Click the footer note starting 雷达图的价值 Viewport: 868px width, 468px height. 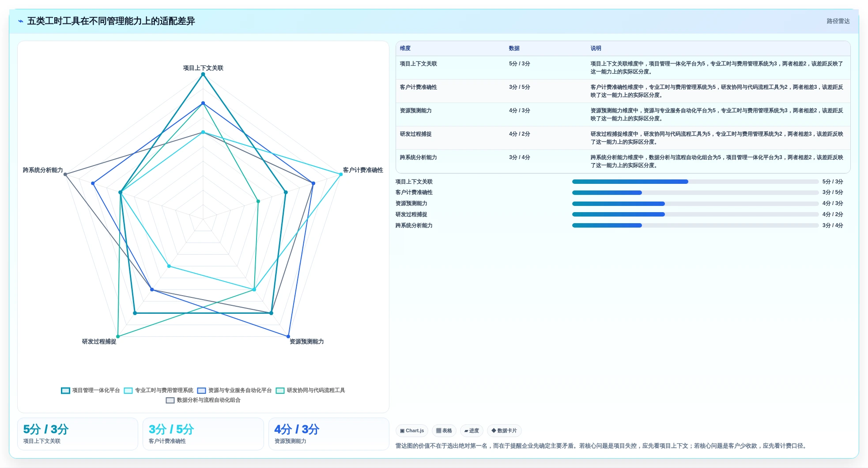pyautogui.click(x=602, y=446)
